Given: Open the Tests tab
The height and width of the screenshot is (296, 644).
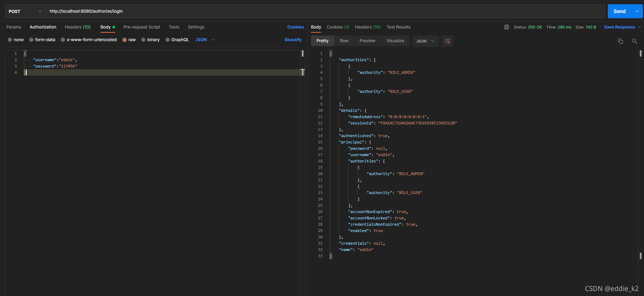Looking at the screenshot, I should point(174,27).
